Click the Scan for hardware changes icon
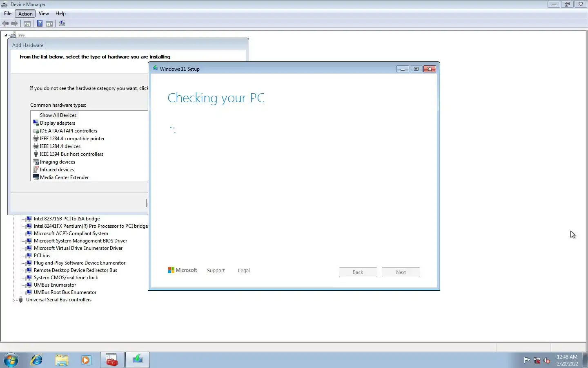588x368 pixels. pos(62,24)
